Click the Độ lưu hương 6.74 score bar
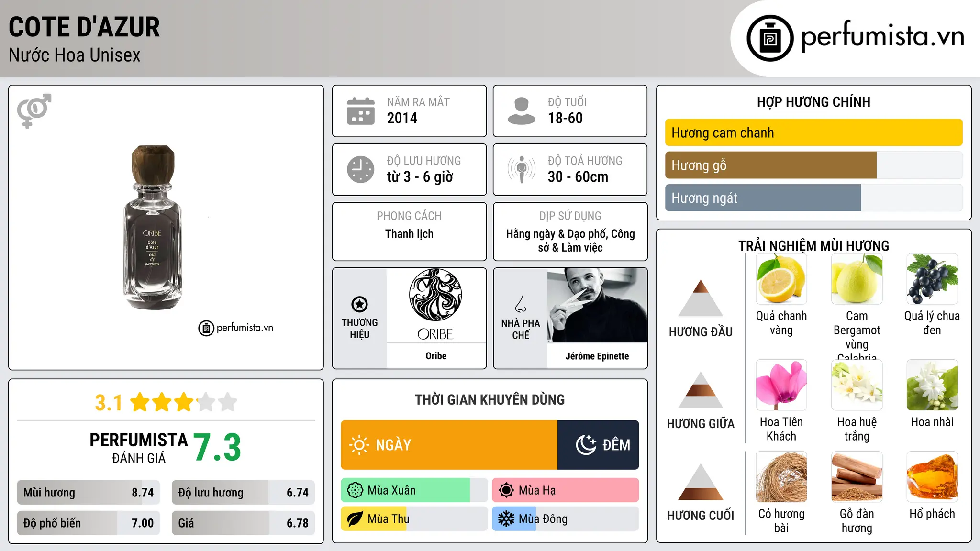The width and height of the screenshot is (980, 551). coord(243,493)
